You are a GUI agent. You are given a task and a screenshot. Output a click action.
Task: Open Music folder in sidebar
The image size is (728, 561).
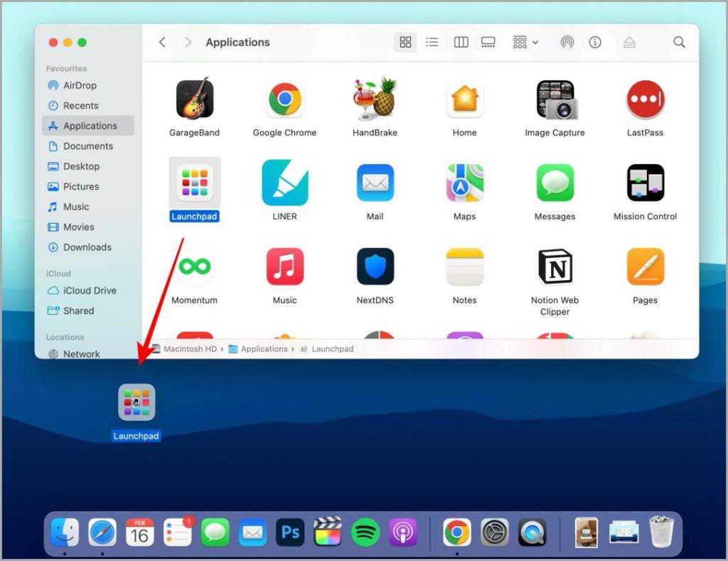(88, 207)
